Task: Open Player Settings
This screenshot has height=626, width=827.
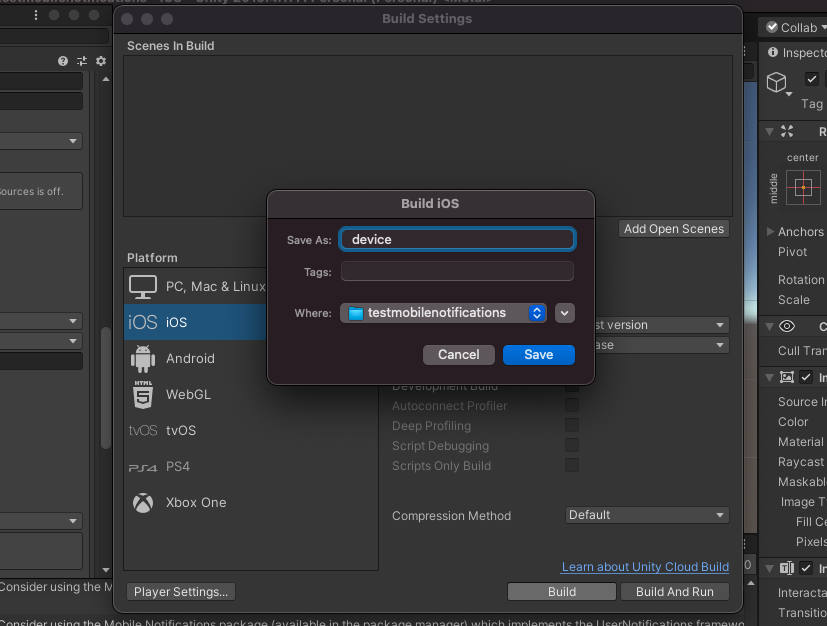Action: (181, 592)
